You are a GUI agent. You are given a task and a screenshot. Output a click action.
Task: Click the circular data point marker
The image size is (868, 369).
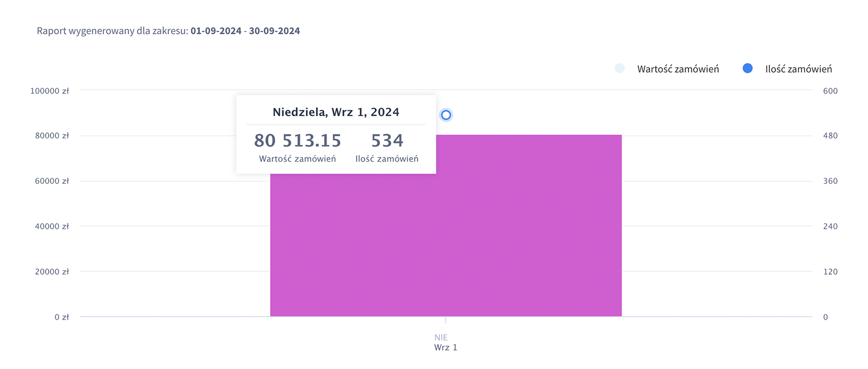(446, 115)
